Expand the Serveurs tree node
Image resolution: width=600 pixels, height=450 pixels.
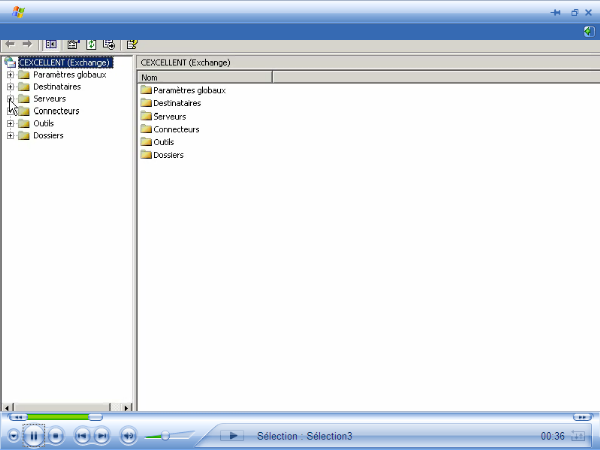point(10,99)
